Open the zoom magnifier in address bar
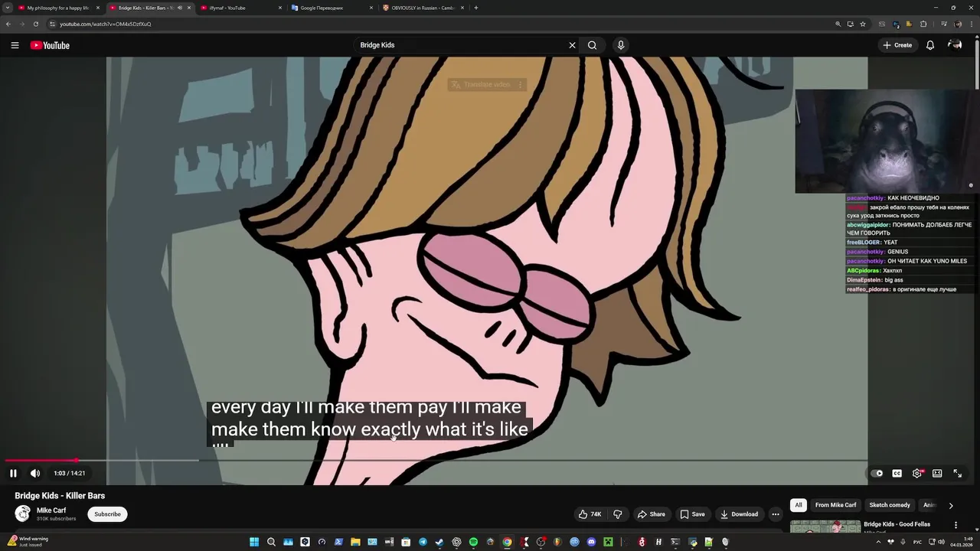This screenshot has width=980, height=551. coord(838,24)
